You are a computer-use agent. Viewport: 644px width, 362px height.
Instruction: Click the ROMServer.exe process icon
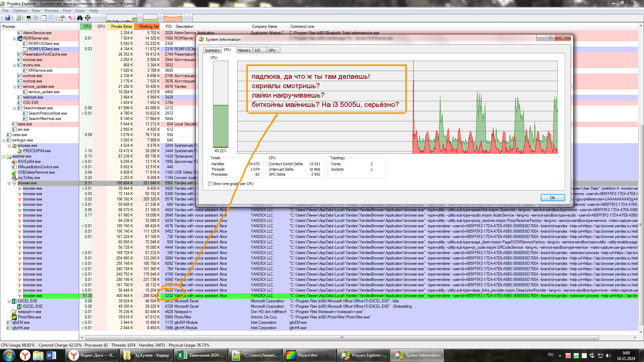pyautogui.click(x=20, y=38)
